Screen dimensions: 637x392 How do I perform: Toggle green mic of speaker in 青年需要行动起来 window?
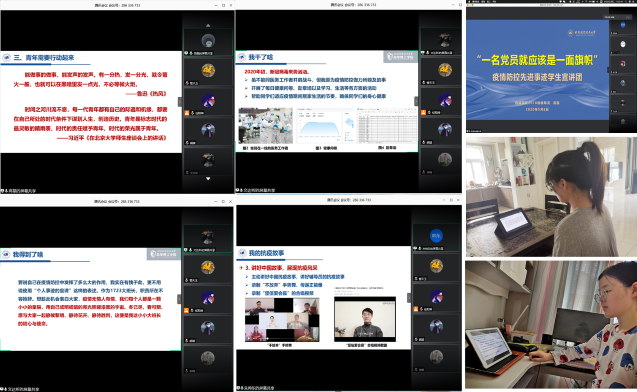tap(191, 53)
